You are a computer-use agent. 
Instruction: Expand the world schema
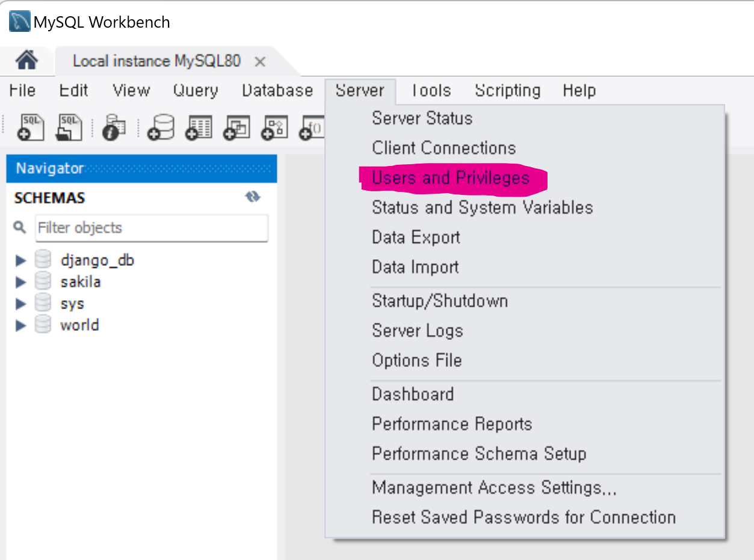[21, 325]
